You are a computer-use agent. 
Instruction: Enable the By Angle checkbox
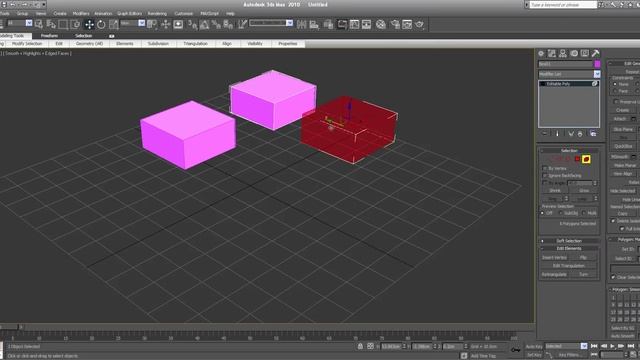(x=544, y=183)
